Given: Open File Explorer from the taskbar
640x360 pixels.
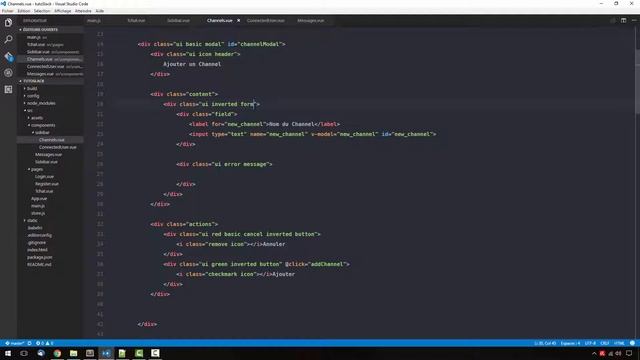Looking at the screenshot, I should tap(73, 353).
